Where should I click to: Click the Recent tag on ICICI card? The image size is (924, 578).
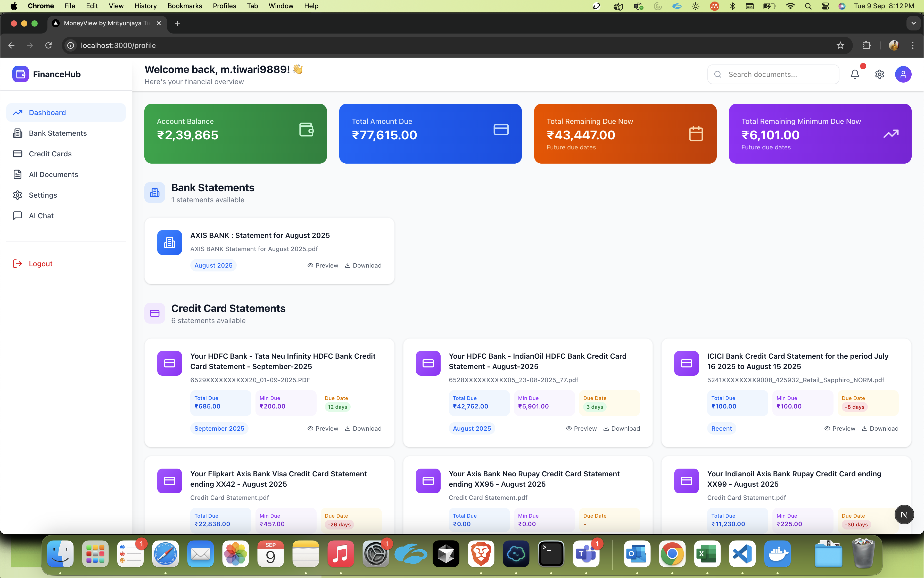[x=722, y=429]
